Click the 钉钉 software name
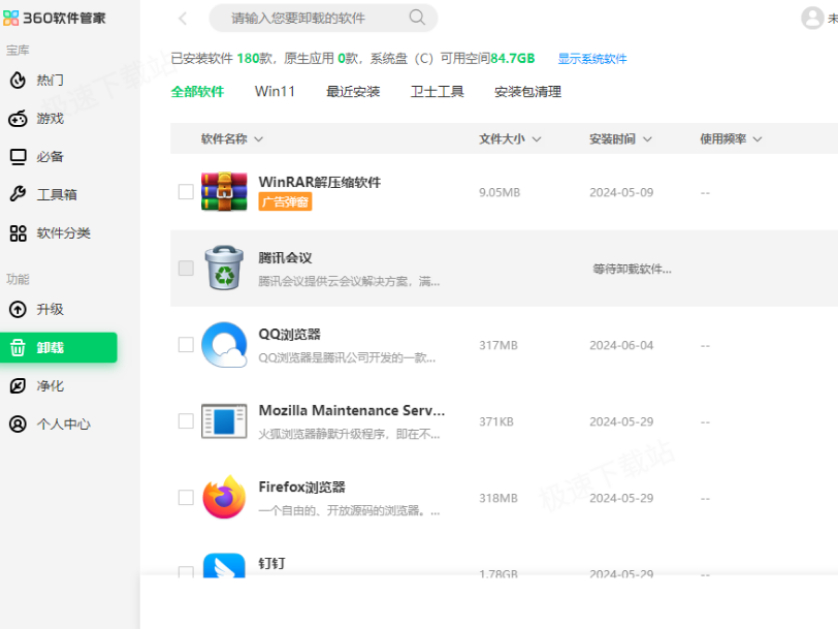Screen dimensions: 838x629 coord(272,563)
